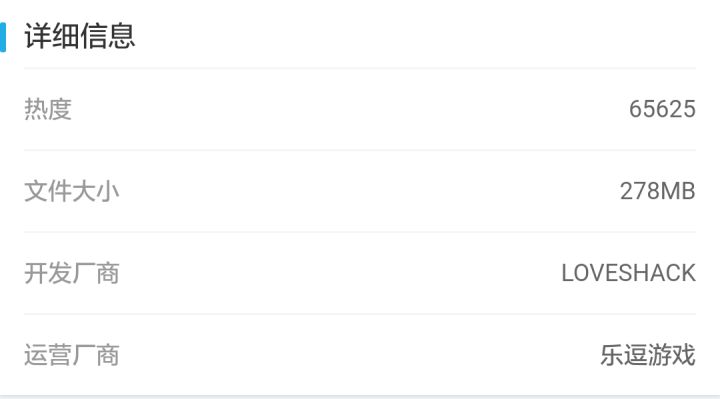The width and height of the screenshot is (720, 399).
Task: Click empty space between 运营厂商 and 乐逗游戏
Action: [x=358, y=355]
